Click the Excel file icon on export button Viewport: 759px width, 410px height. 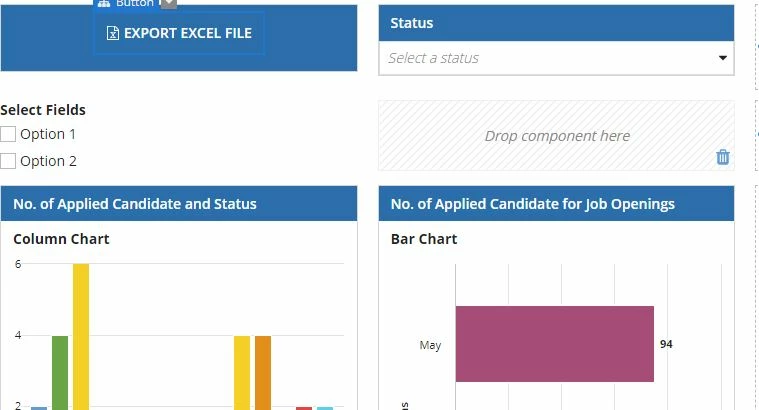coord(112,33)
